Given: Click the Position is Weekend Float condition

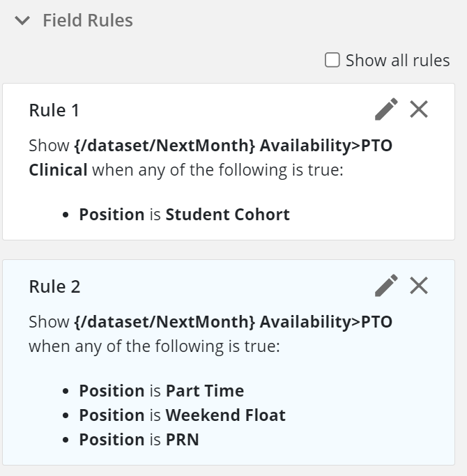Looking at the screenshot, I should (x=182, y=415).
